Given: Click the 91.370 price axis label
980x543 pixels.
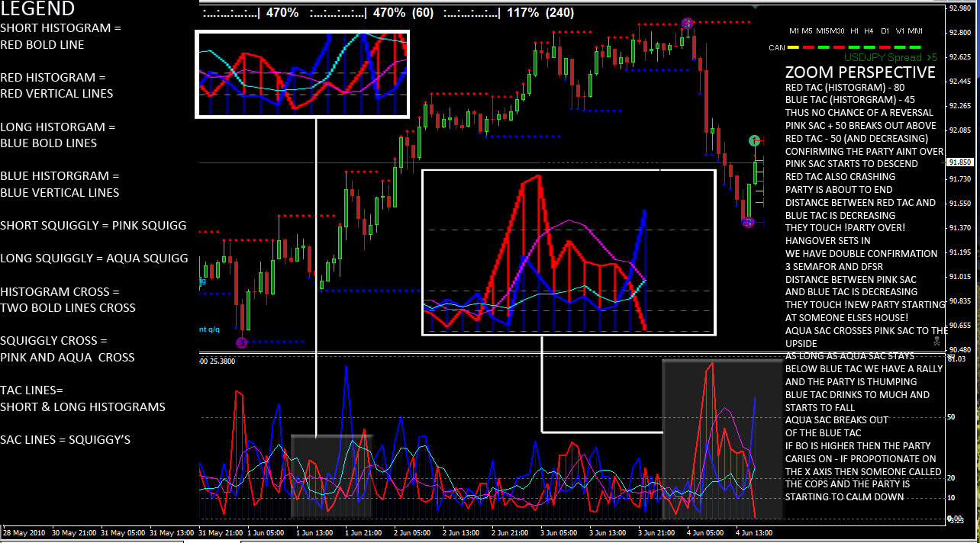Looking at the screenshot, I should click(x=959, y=228).
